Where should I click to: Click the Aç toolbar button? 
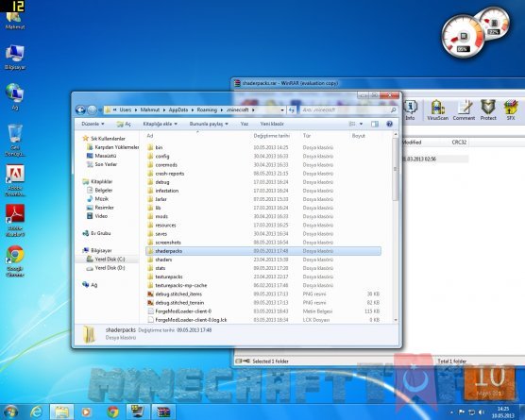click(x=124, y=124)
